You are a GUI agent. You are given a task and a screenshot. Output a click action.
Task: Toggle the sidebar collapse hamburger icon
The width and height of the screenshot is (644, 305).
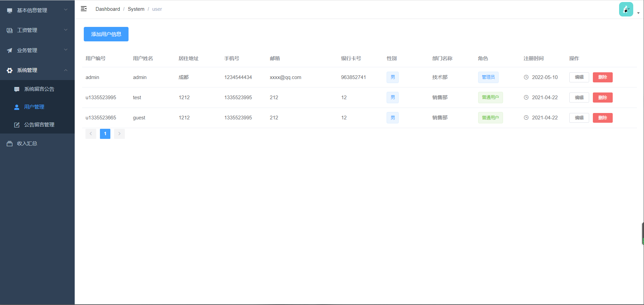point(84,9)
